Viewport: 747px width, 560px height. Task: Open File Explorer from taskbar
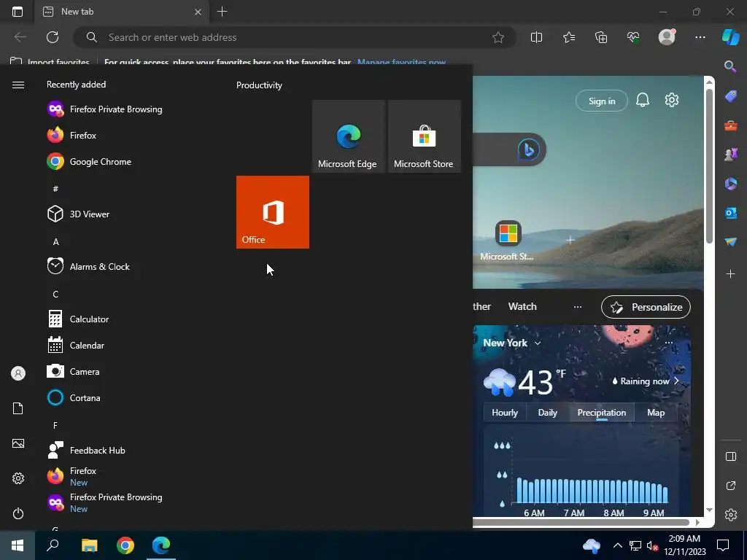(x=89, y=545)
